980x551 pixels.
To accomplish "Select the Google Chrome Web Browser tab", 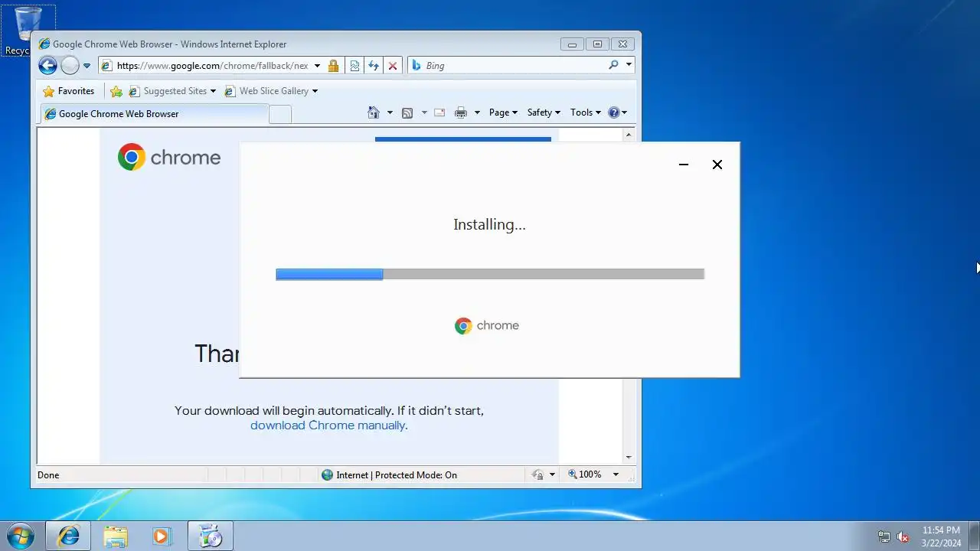I will click(x=153, y=114).
